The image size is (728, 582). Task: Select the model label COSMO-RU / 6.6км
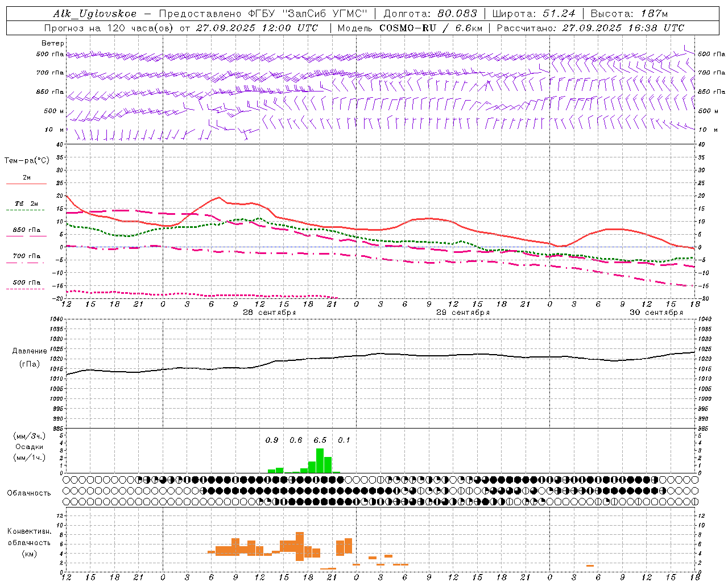click(x=431, y=28)
